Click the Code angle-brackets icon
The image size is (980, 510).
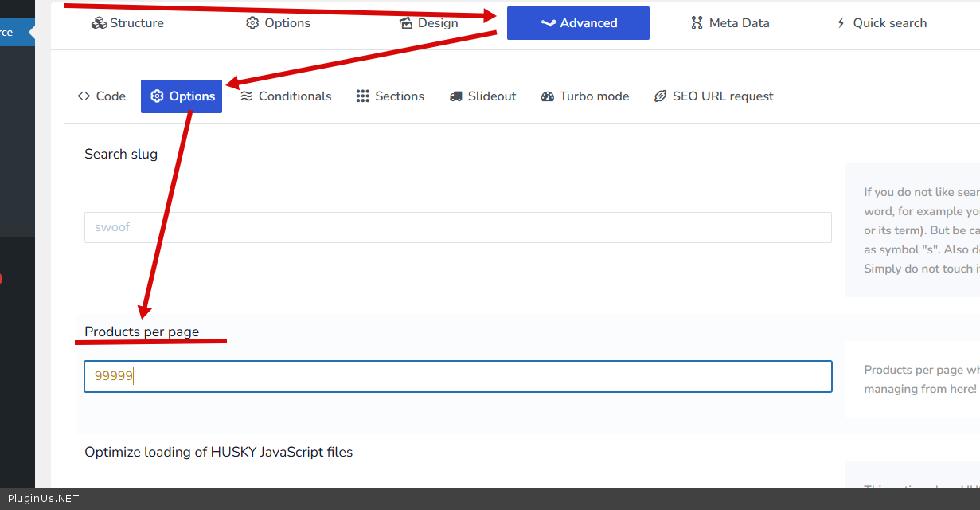[84, 96]
